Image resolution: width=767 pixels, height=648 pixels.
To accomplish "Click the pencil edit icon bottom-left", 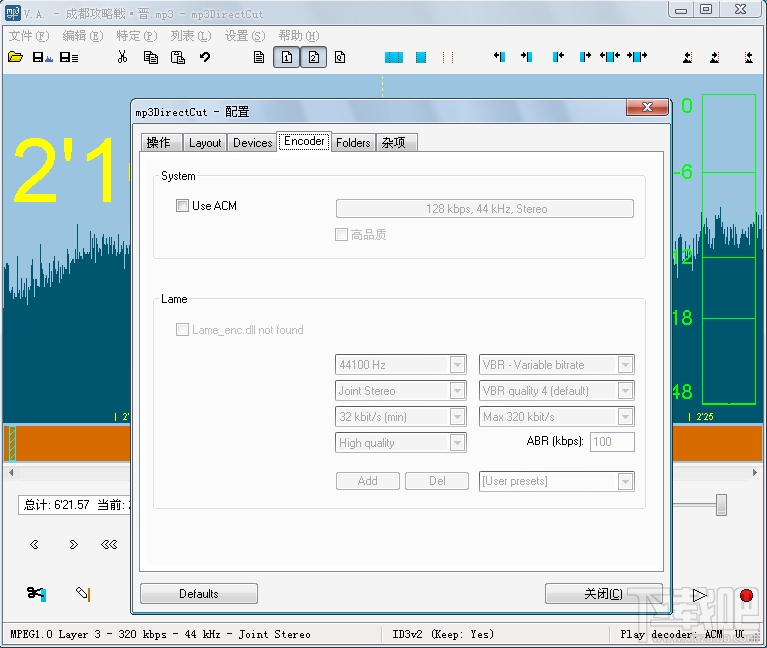I will (x=83, y=593).
